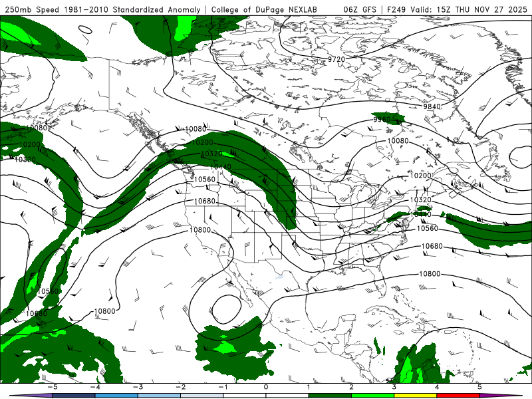Screen dimensions: 532x399
Task: Click the 9960 height contour label
Action: click(x=382, y=120)
